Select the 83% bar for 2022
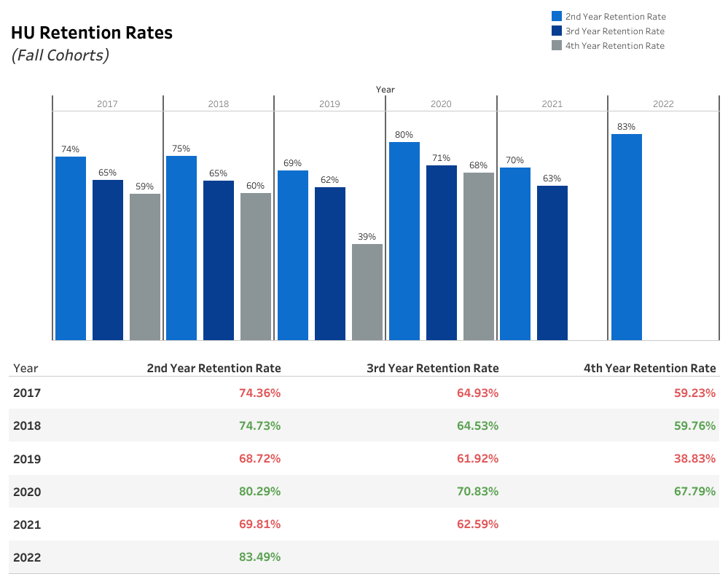 pyautogui.click(x=626, y=237)
